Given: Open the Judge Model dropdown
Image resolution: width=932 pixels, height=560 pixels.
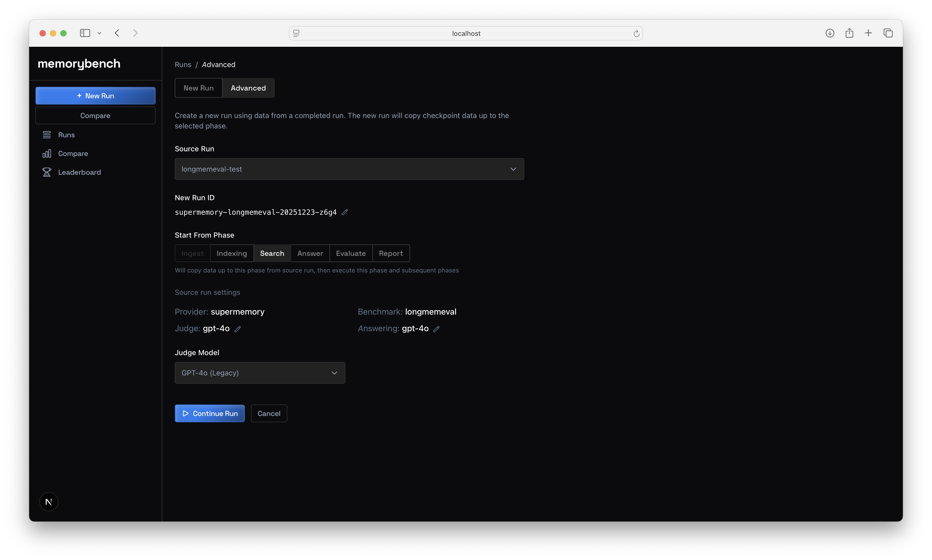Looking at the screenshot, I should [260, 373].
